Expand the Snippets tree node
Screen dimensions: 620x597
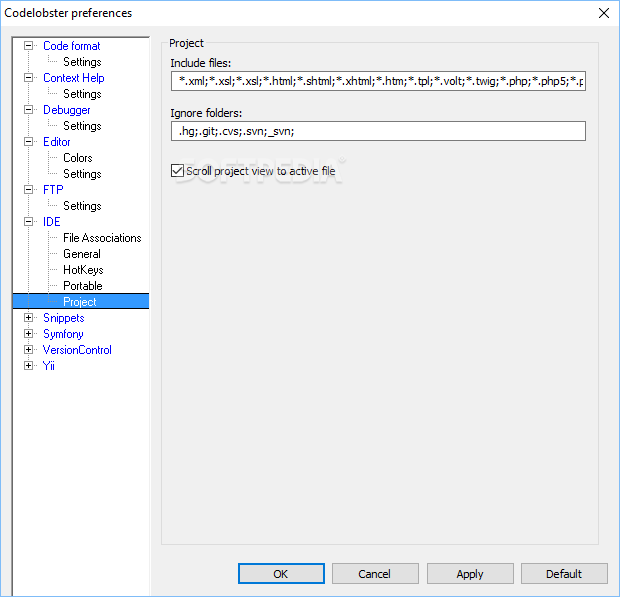28,318
